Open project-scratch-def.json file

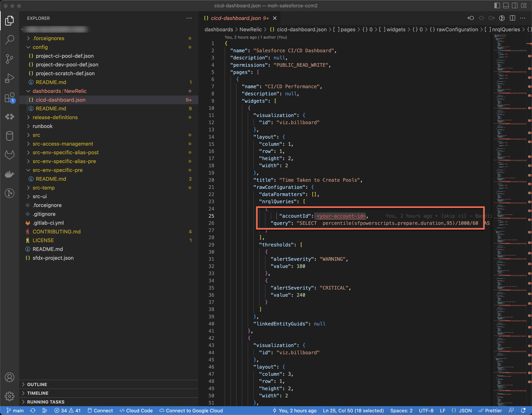(x=109, y=73)
